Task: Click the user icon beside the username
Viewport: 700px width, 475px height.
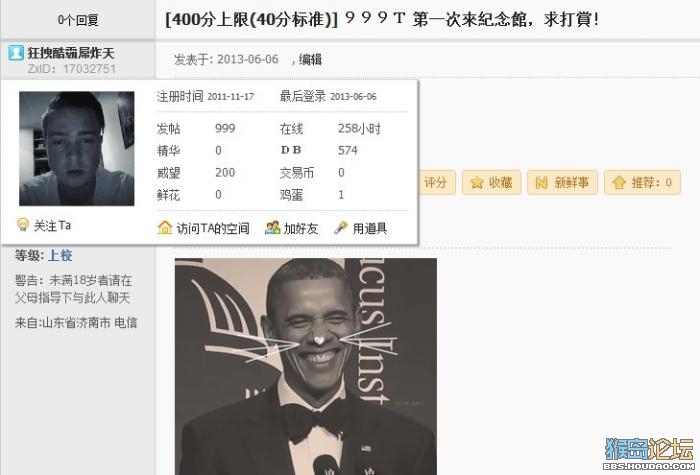Action: [x=16, y=53]
